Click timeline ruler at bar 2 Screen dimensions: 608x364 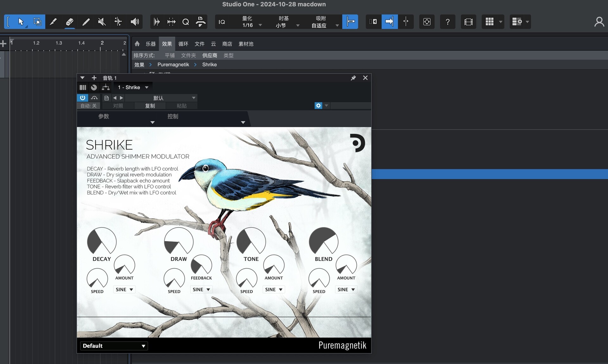coord(102,44)
